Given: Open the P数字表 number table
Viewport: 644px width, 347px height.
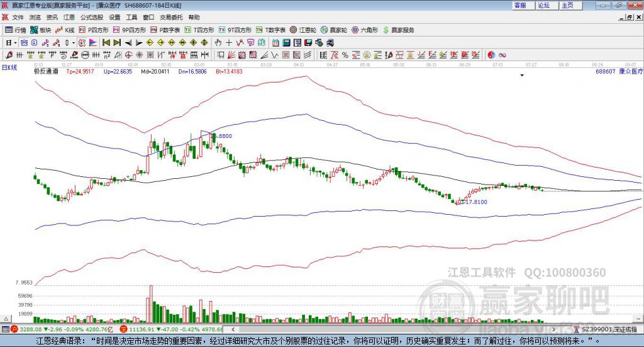Looking at the screenshot, I should point(165,30).
